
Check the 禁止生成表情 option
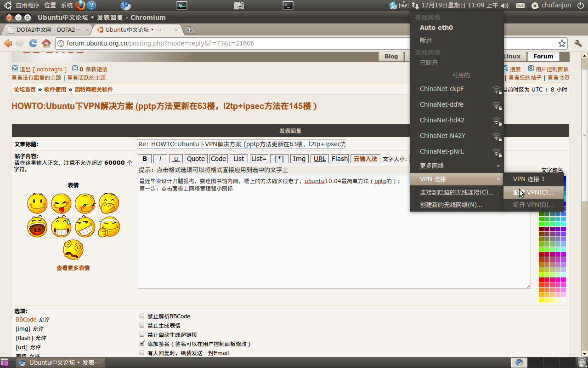pos(142,325)
